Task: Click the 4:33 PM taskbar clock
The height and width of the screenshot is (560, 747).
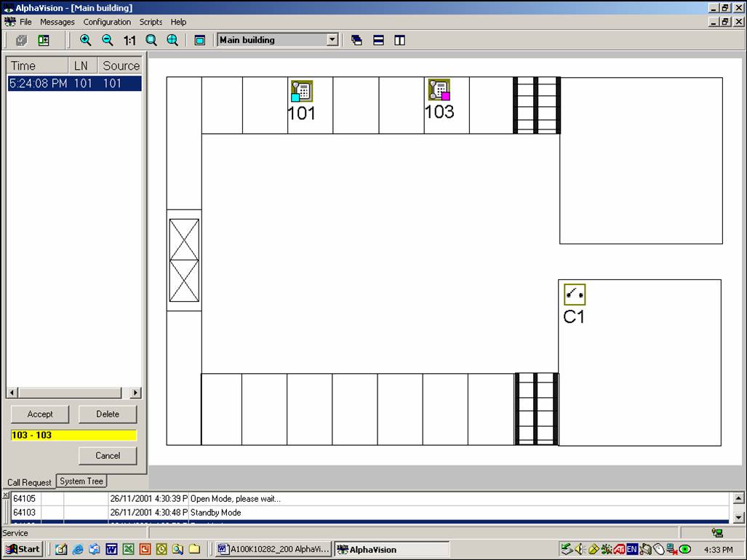Action: 719,550
